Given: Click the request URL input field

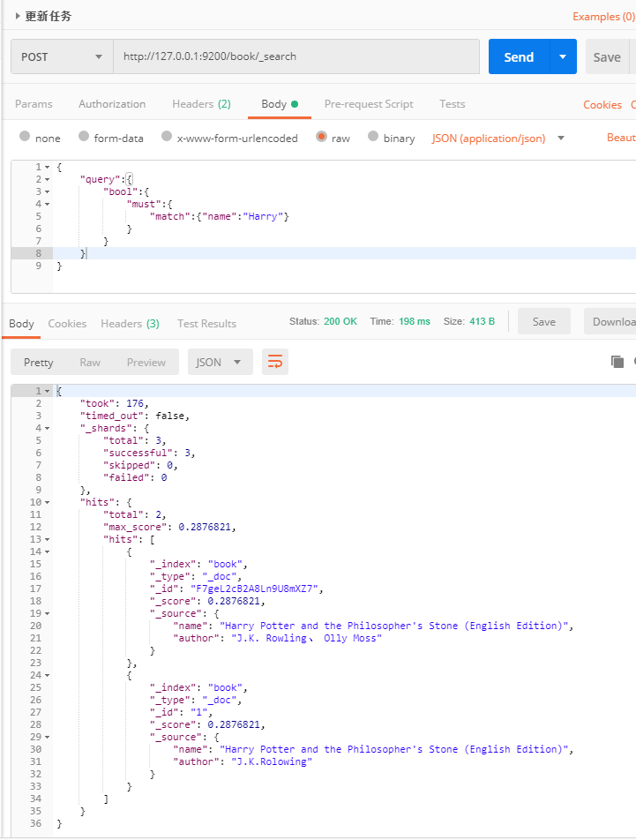Looking at the screenshot, I should click(296, 56).
